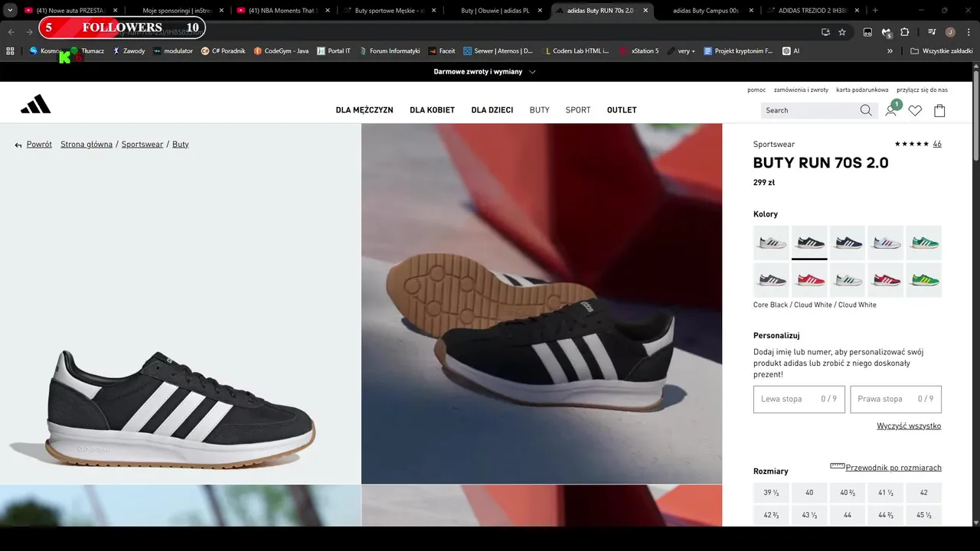Select size 42 2/3
The image size is (980, 551).
[771, 515]
